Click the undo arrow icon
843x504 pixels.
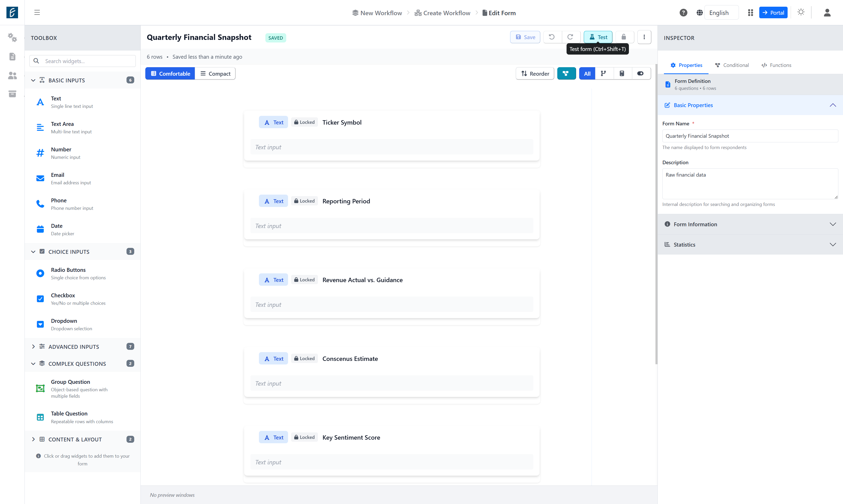[552, 37]
